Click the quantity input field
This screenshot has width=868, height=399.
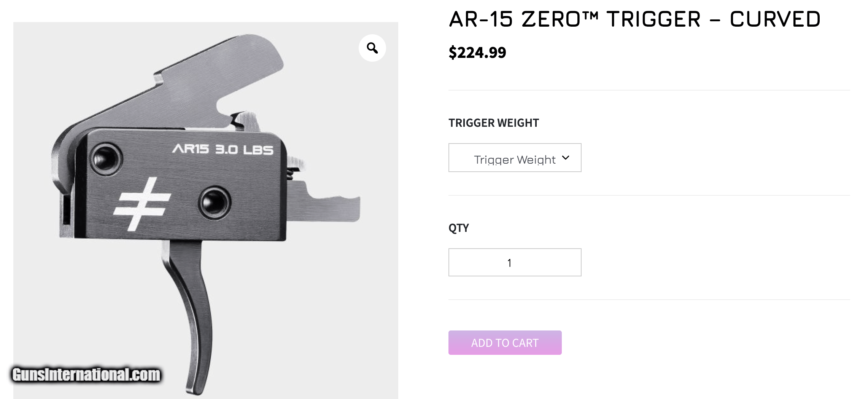click(x=514, y=263)
